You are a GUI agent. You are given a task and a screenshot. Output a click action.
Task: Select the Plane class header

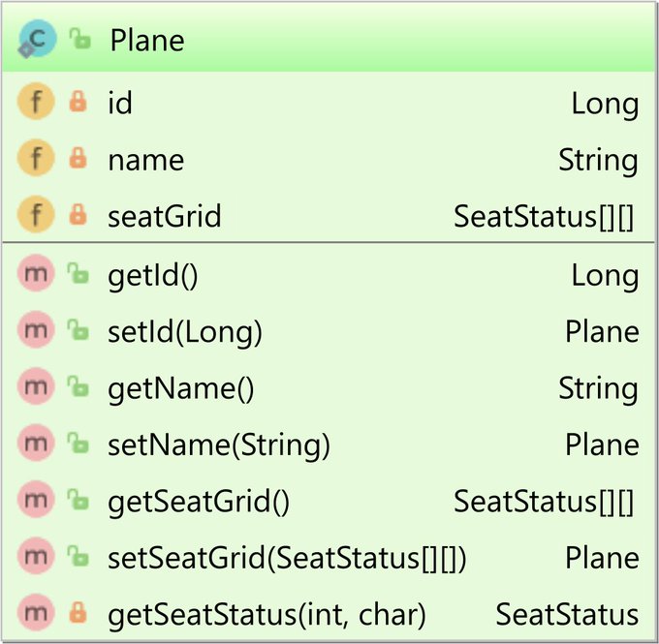[x=329, y=39]
